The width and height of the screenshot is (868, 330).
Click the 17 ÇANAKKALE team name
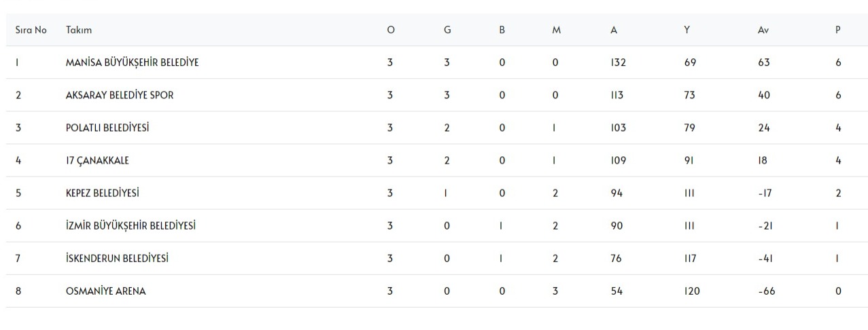click(x=97, y=161)
